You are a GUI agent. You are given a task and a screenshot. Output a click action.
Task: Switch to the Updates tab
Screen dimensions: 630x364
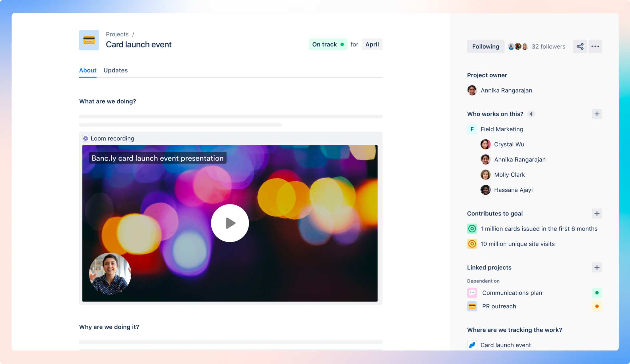coord(115,70)
